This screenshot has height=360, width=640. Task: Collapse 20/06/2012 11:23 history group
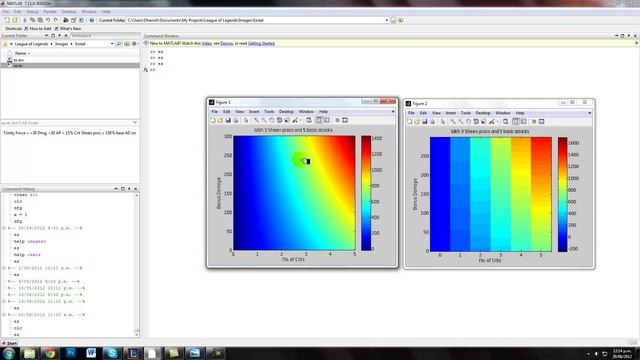(4, 315)
